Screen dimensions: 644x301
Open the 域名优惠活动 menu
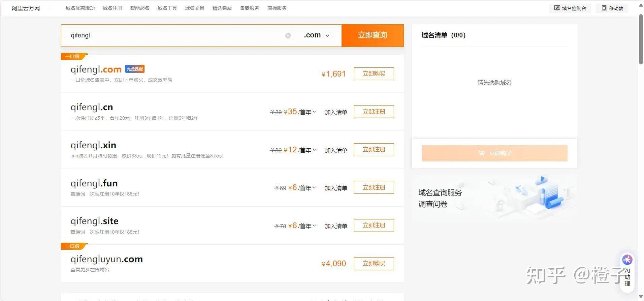[80, 8]
